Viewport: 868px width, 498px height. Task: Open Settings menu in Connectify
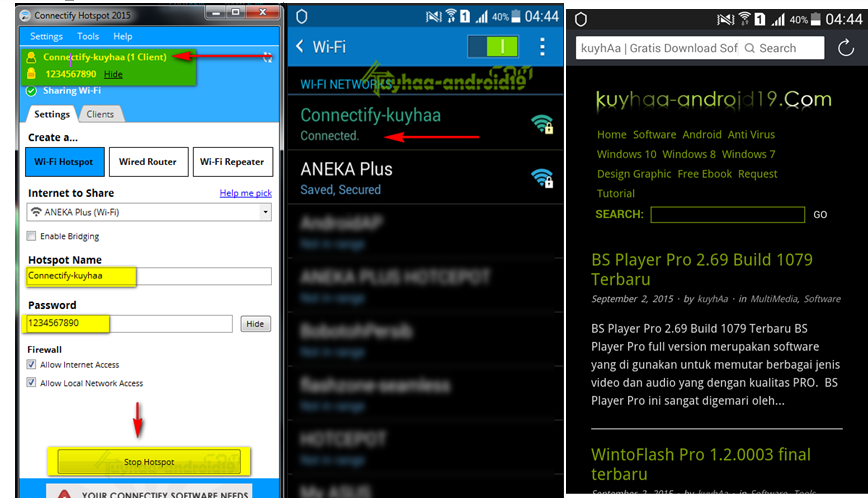coord(46,37)
